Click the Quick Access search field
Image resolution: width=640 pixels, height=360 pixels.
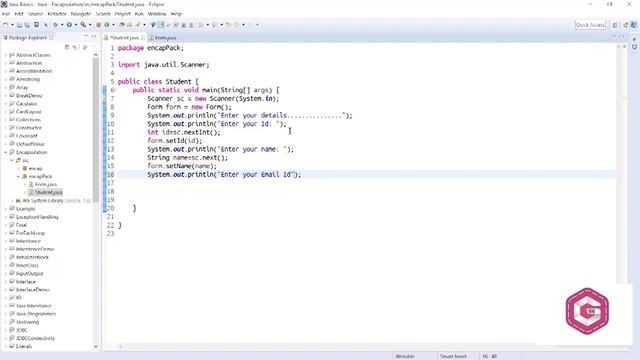pos(590,25)
